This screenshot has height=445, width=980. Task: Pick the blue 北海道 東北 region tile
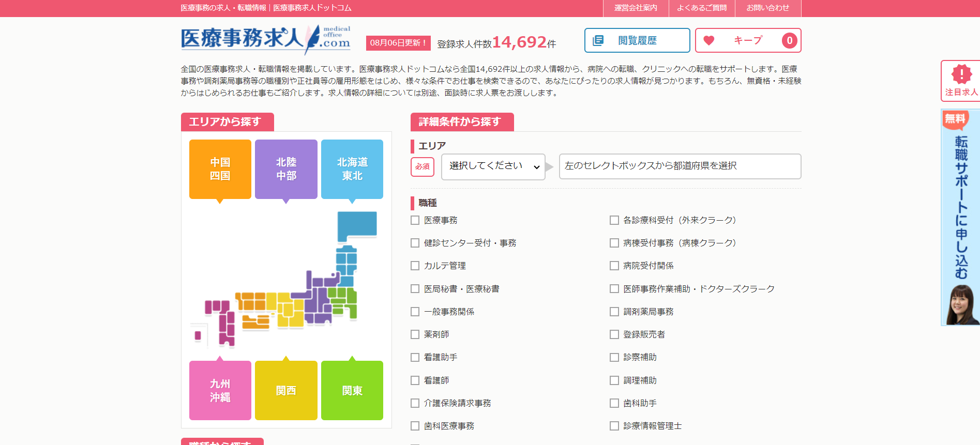(352, 169)
